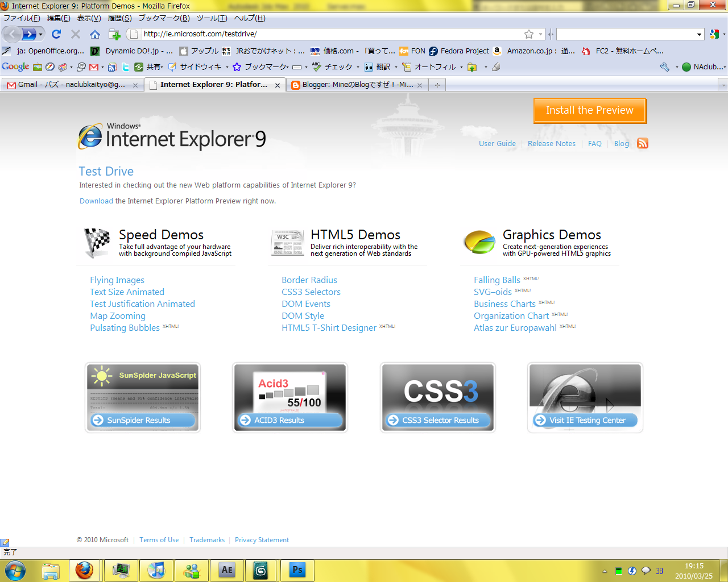Open the Flying Images demo link
This screenshot has height=582, width=728.
pos(117,280)
